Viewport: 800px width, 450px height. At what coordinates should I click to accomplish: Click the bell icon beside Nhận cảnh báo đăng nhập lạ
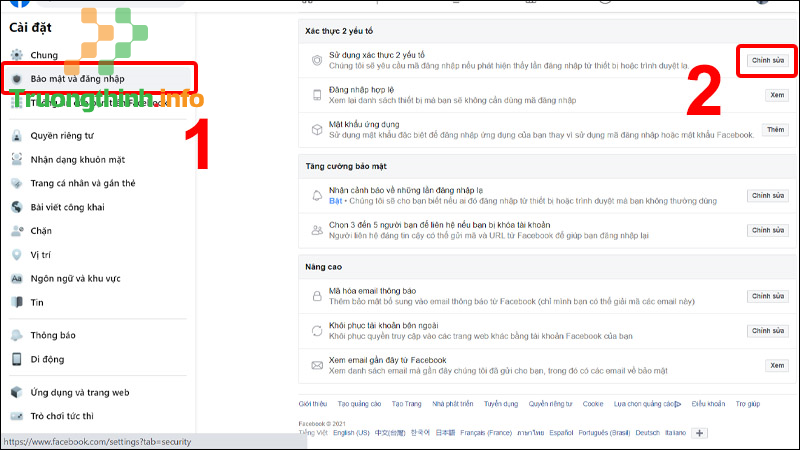click(x=317, y=195)
